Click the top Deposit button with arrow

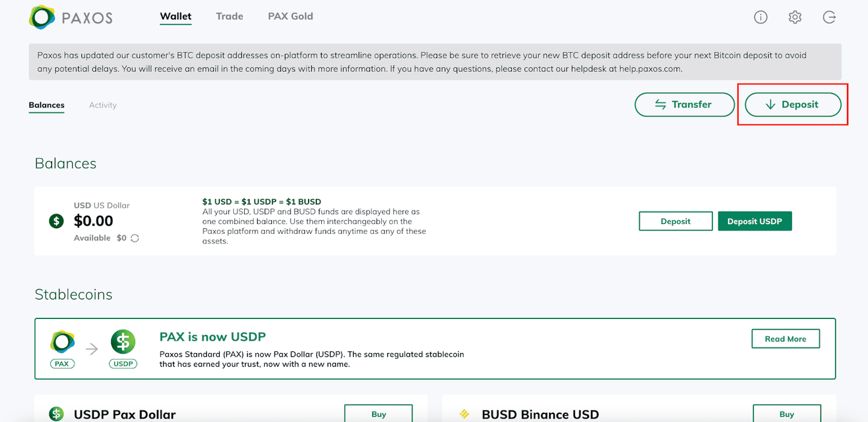pos(793,105)
